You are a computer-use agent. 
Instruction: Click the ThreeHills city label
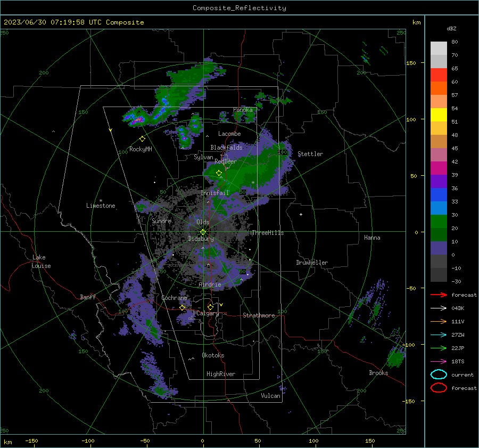point(268,233)
